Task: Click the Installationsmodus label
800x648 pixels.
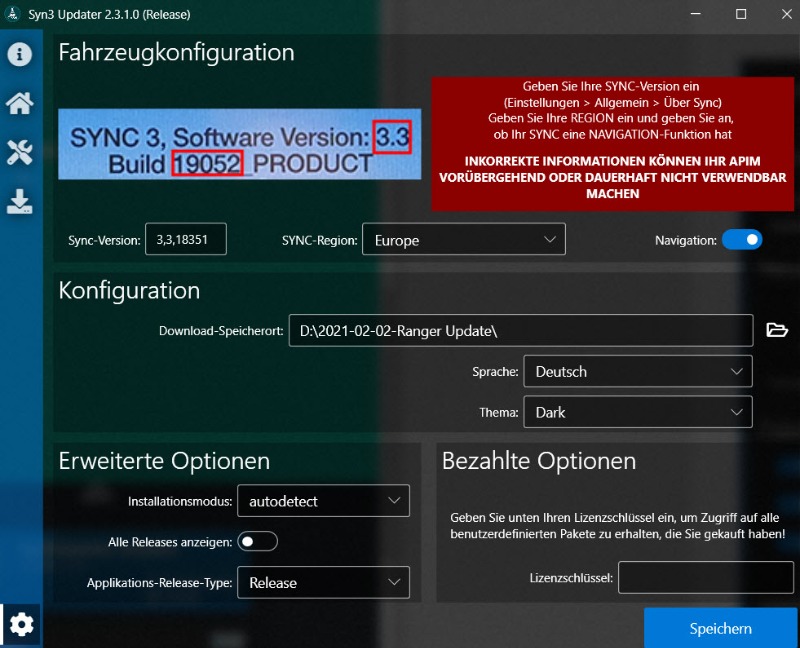Action: pos(180,502)
